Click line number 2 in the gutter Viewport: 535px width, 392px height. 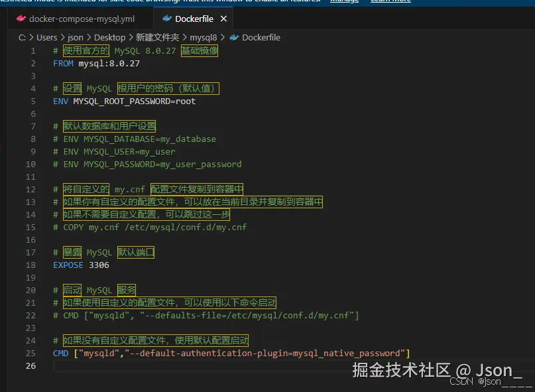[x=33, y=64]
